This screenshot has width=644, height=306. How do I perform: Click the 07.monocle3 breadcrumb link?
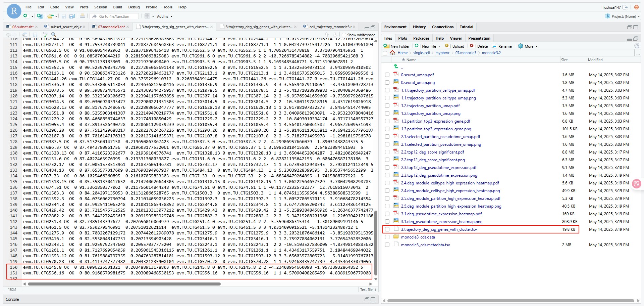[x=466, y=53]
